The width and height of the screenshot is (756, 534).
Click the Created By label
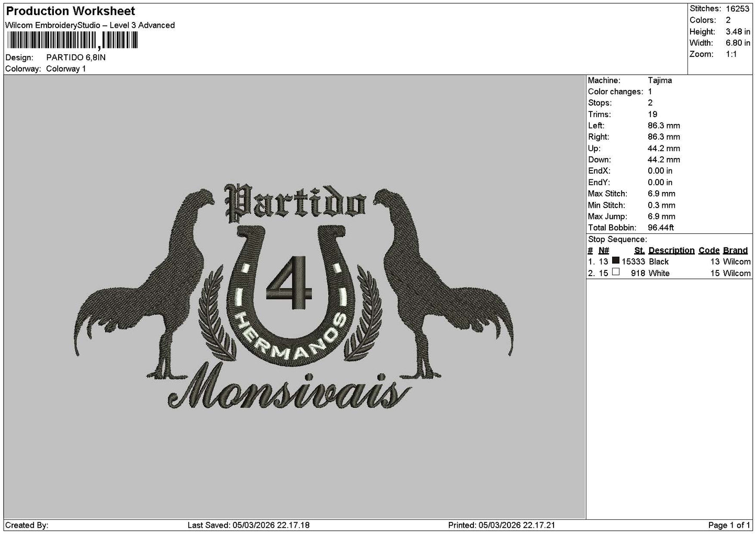point(27,525)
